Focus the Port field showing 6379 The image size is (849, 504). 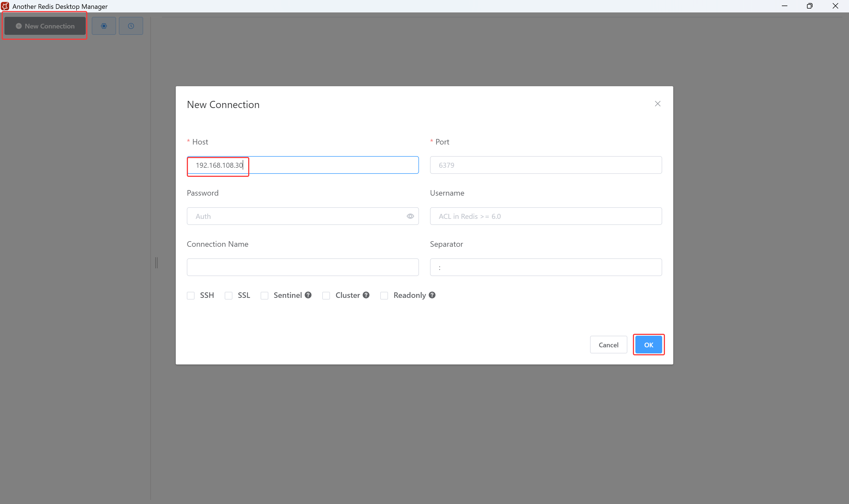pyautogui.click(x=546, y=165)
